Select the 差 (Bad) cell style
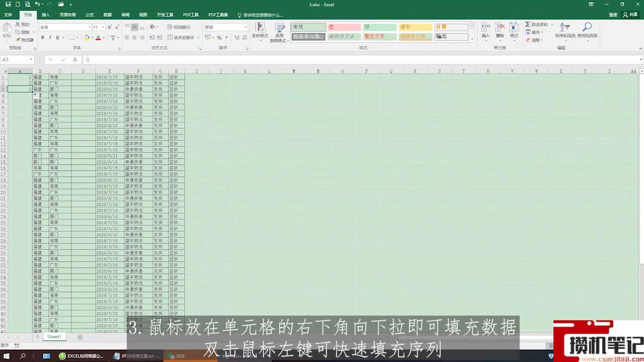The width and height of the screenshot is (644, 362). (344, 27)
